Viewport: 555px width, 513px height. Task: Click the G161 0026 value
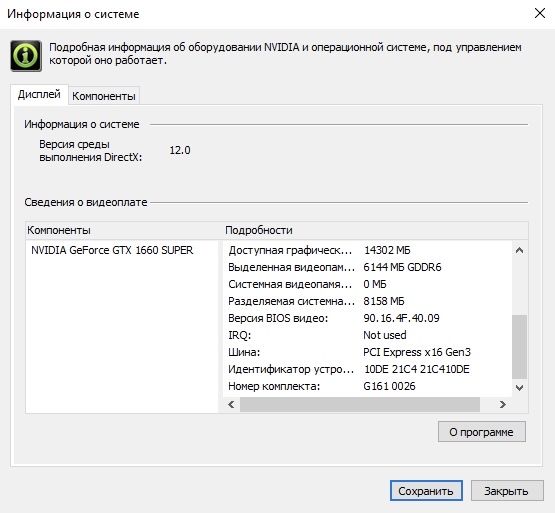(x=389, y=386)
